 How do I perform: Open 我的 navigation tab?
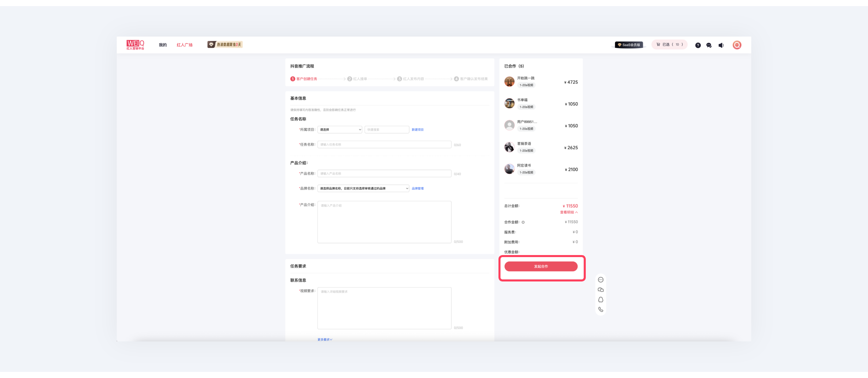pyautogui.click(x=163, y=45)
